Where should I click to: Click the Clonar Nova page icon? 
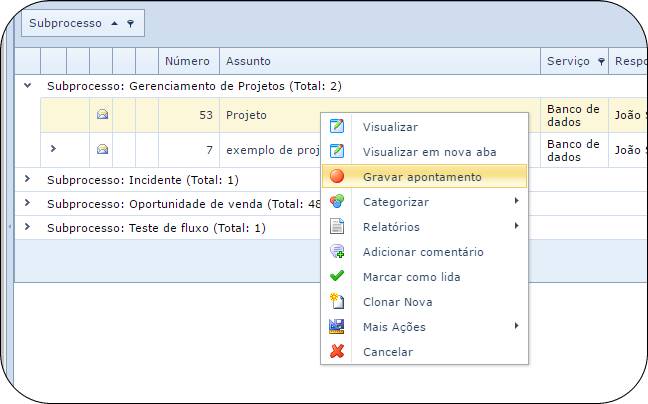click(337, 301)
